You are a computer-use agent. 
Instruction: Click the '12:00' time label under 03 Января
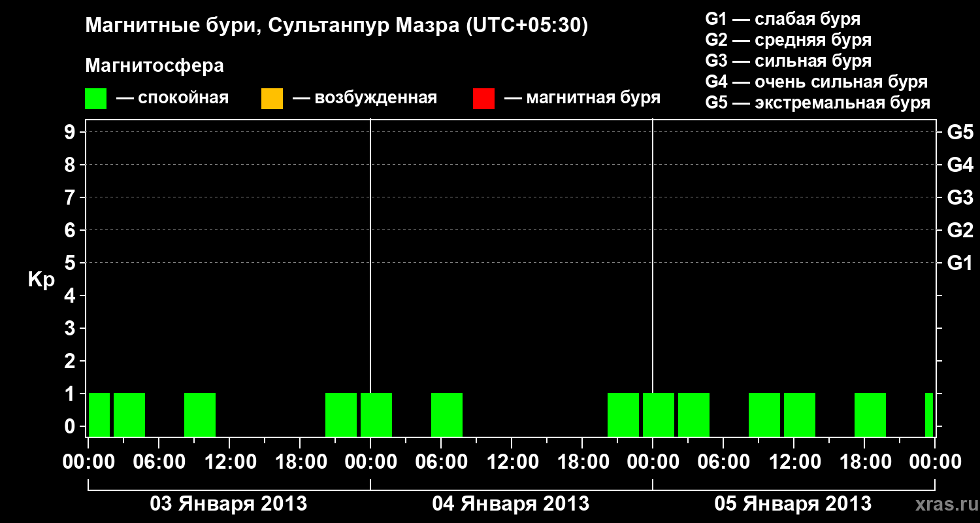click(229, 462)
